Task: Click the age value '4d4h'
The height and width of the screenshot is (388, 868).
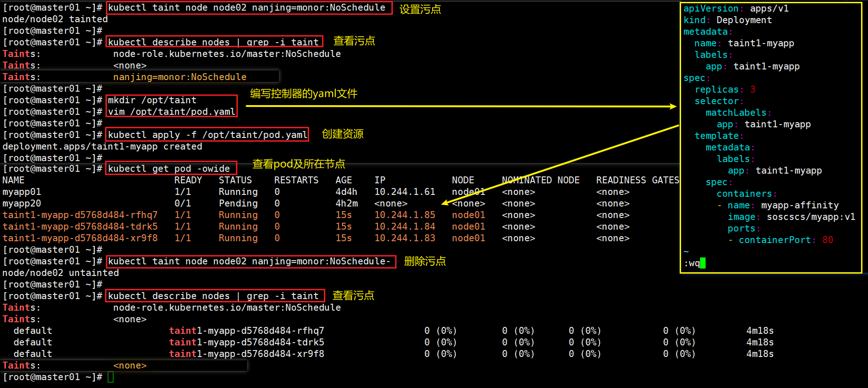Action: coord(347,192)
